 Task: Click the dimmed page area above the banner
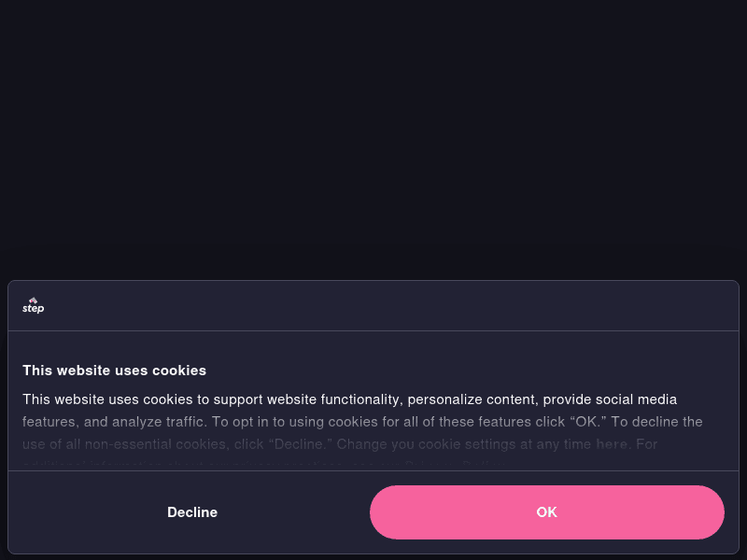coord(373,140)
